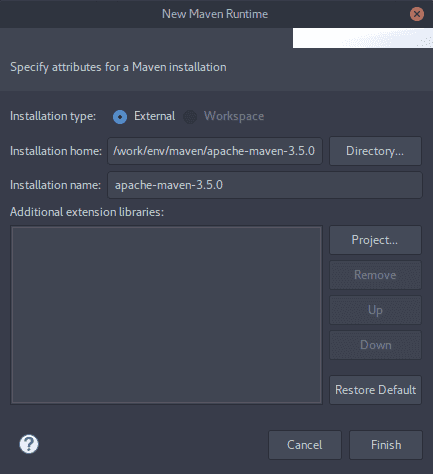
Task: Move the entry with the Down button
Action: pyautogui.click(x=375, y=345)
